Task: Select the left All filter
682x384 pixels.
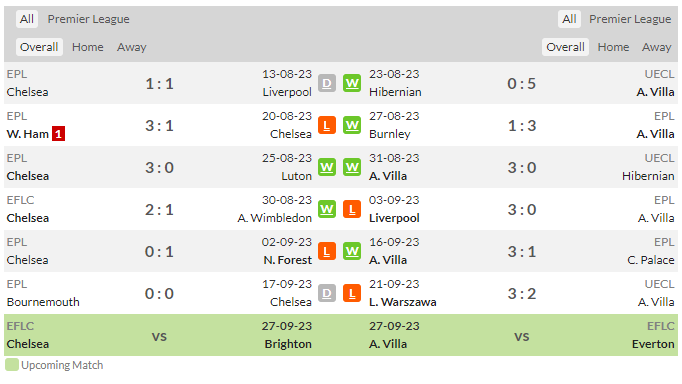Action: coord(27,19)
